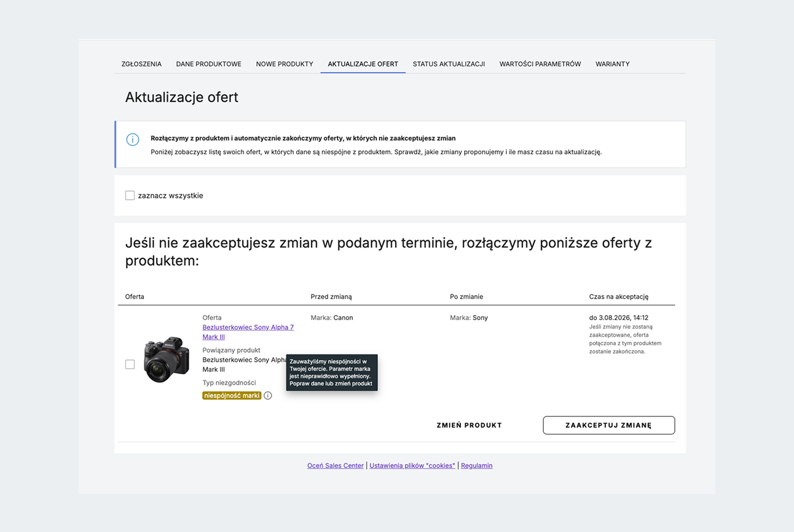The height and width of the screenshot is (532, 794).
Task: Click the Czas na akceptację column header
Action: pos(619,297)
